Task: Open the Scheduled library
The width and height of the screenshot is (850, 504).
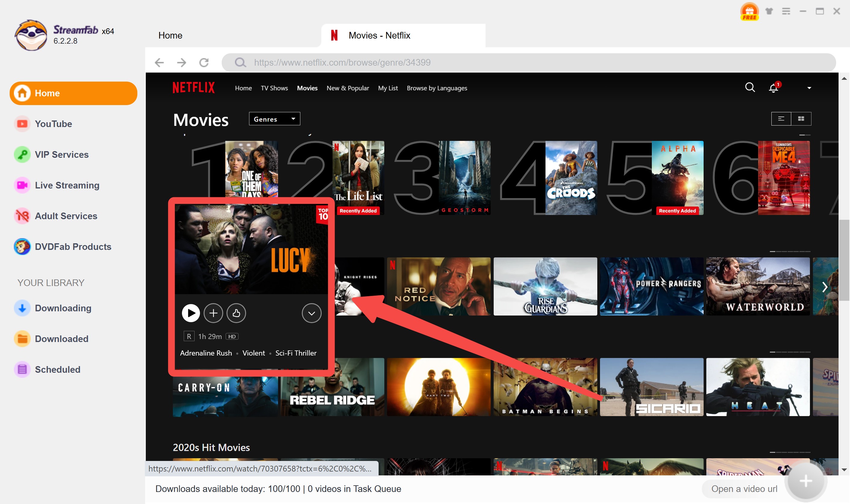Action: [47, 369]
